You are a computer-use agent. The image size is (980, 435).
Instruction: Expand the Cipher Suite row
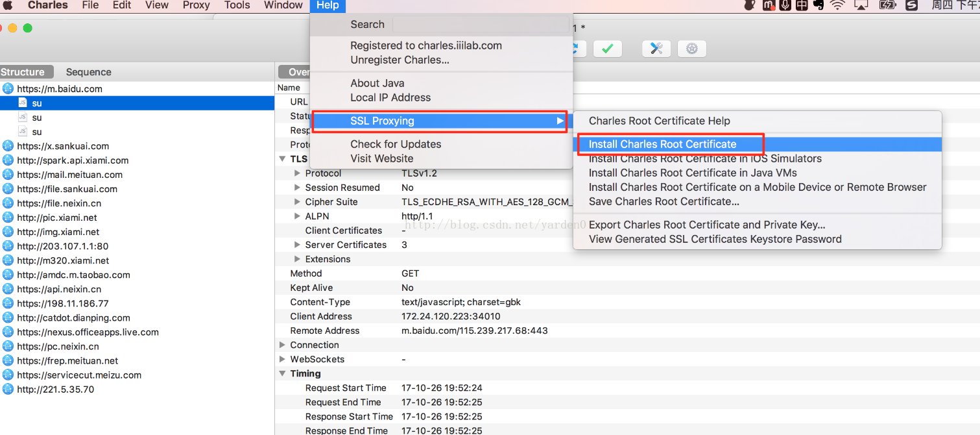[x=297, y=202]
